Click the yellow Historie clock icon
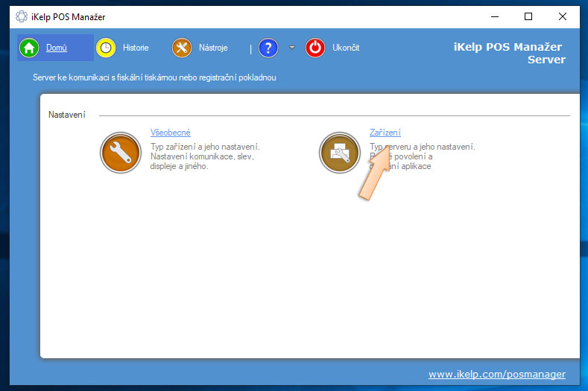The image size is (588, 391). (107, 48)
